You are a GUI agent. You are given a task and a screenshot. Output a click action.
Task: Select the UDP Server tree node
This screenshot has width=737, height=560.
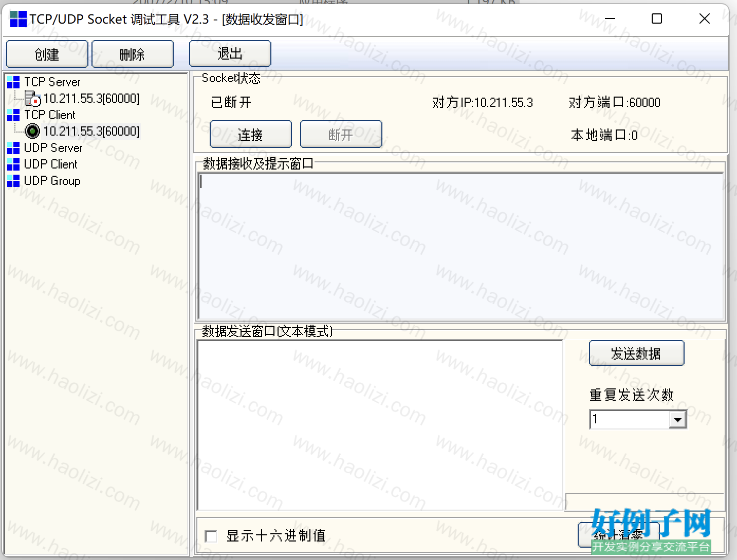coord(53,148)
